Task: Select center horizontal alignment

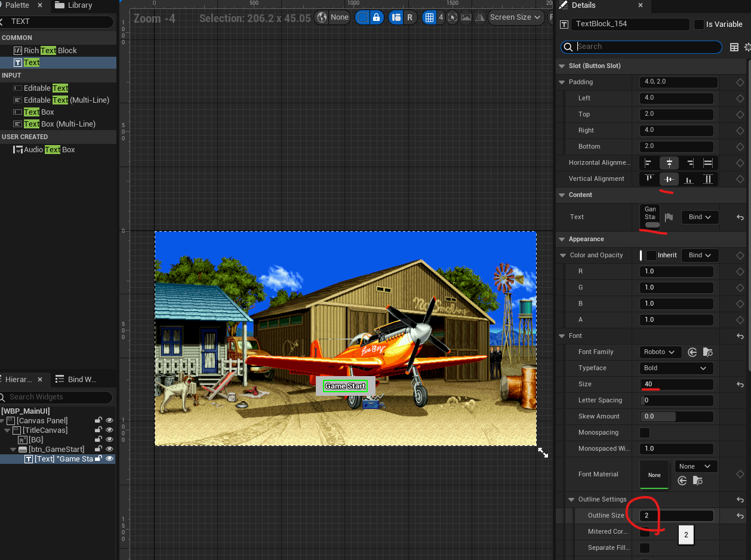Action: coord(669,163)
